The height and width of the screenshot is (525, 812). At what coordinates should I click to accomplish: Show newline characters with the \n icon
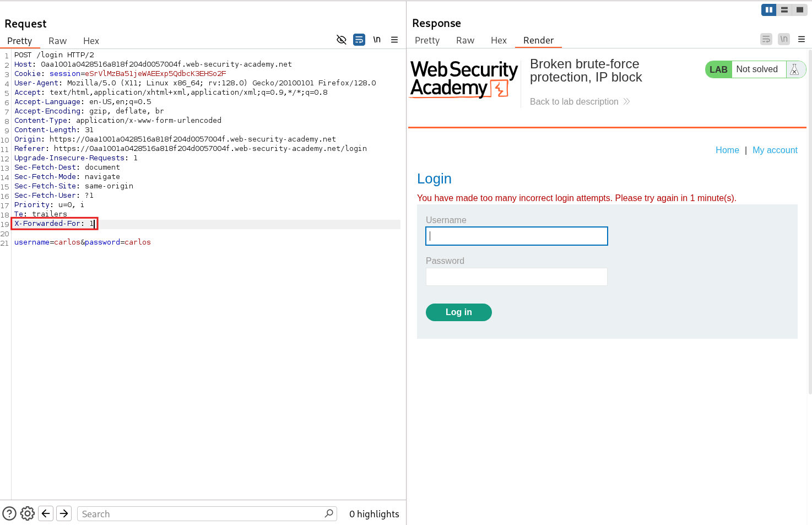377,40
